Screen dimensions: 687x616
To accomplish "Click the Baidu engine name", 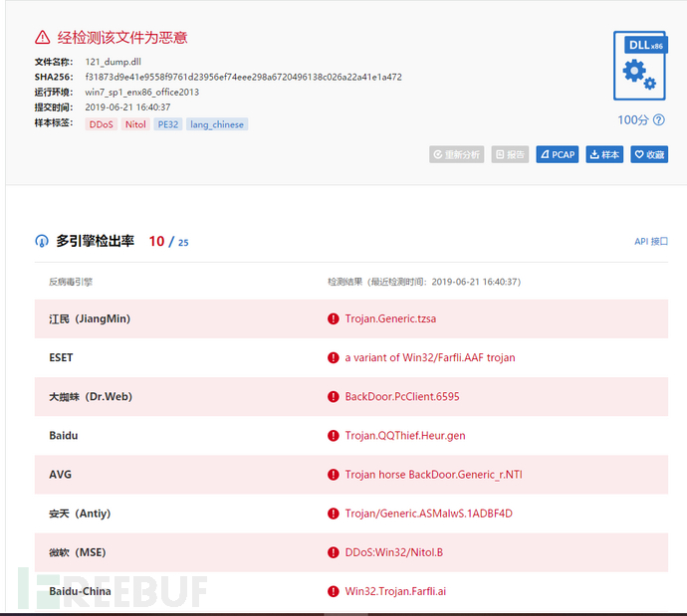I will (x=64, y=436).
